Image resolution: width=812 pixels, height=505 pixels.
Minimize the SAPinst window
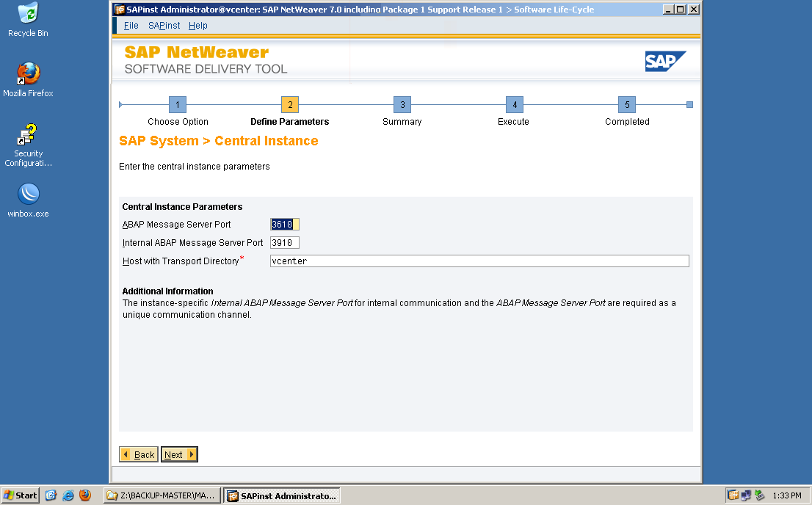(x=668, y=10)
